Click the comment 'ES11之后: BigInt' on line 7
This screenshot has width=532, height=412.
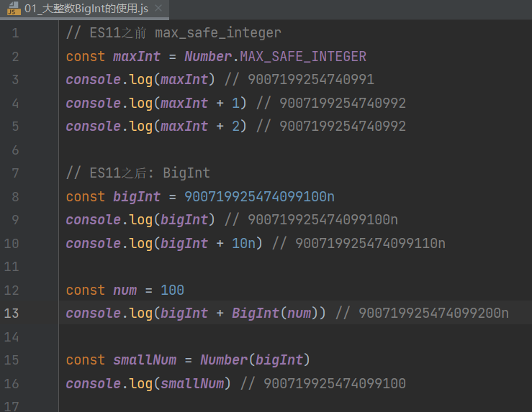150,173
